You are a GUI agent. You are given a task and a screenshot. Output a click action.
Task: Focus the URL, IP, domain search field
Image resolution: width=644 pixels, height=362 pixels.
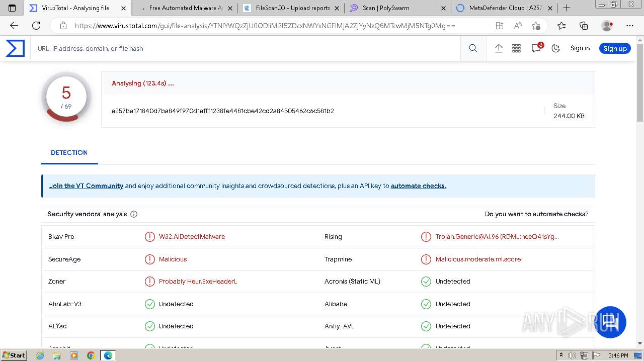[246, 48]
